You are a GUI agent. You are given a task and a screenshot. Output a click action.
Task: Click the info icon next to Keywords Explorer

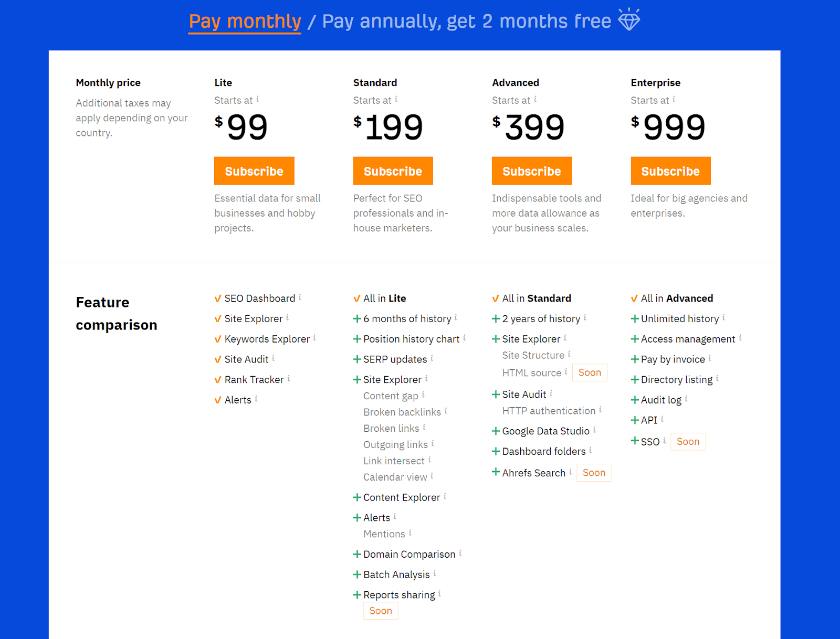(x=314, y=338)
